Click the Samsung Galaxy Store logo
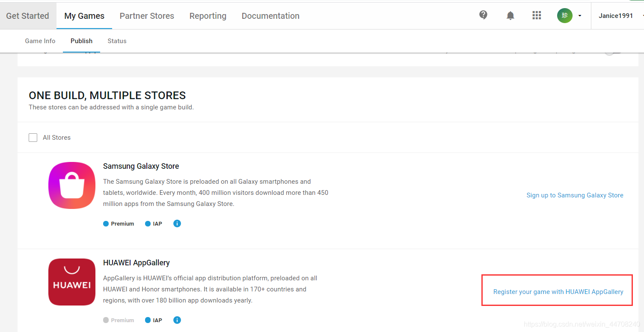The height and width of the screenshot is (332, 644). [72, 185]
